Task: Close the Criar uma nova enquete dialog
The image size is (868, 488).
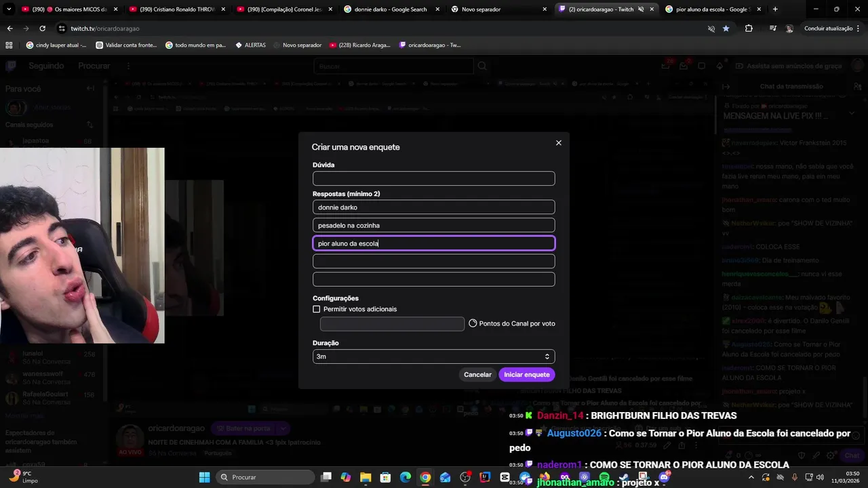Action: [x=559, y=143]
